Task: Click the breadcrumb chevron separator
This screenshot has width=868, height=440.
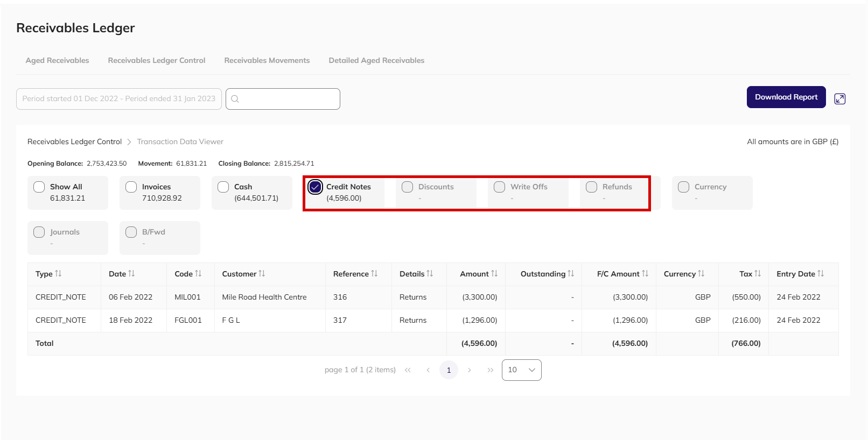Action: [129, 142]
